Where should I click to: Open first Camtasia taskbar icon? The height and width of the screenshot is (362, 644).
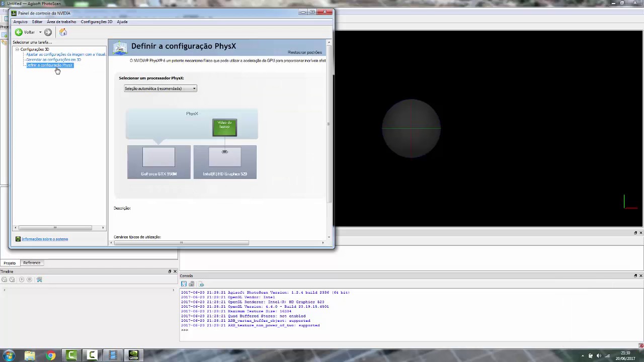(x=71, y=356)
